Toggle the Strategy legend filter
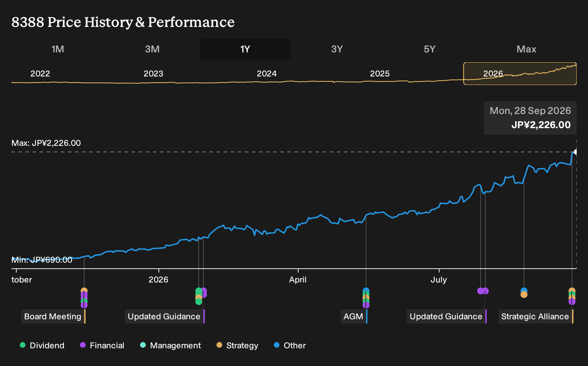Screen dimensions: 588x366 pos(237,345)
